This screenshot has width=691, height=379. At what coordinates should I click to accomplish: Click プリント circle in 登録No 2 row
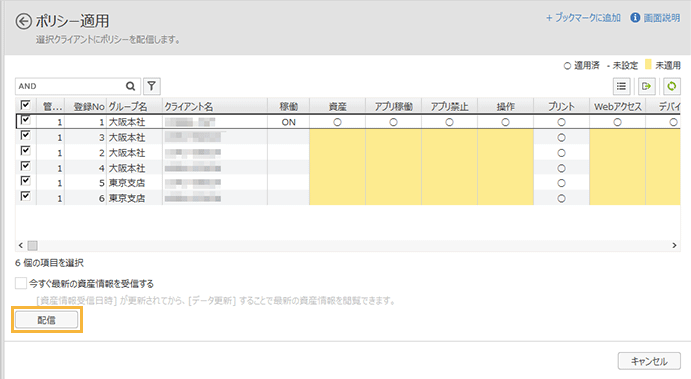click(561, 153)
